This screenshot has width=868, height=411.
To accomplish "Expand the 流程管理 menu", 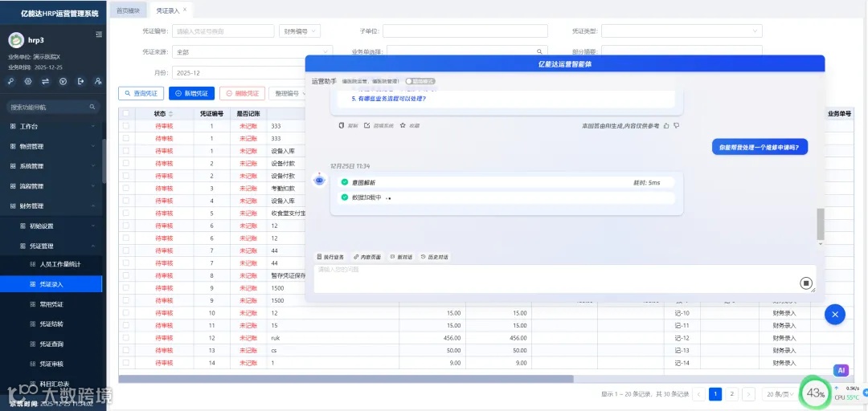I will (51, 186).
